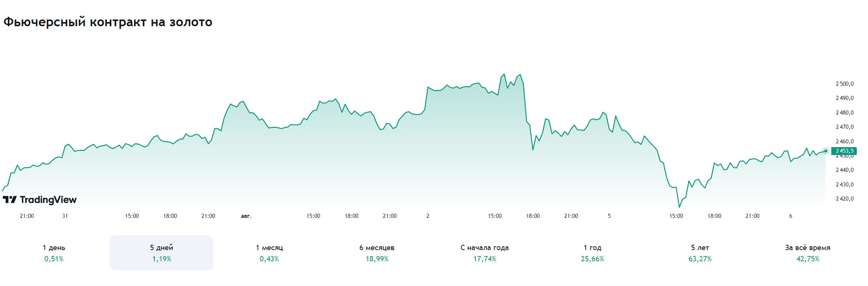Image resolution: width=868 pixels, height=286 pixels.
Task: Click the 2 420,0 price axis label
Action: (845, 199)
